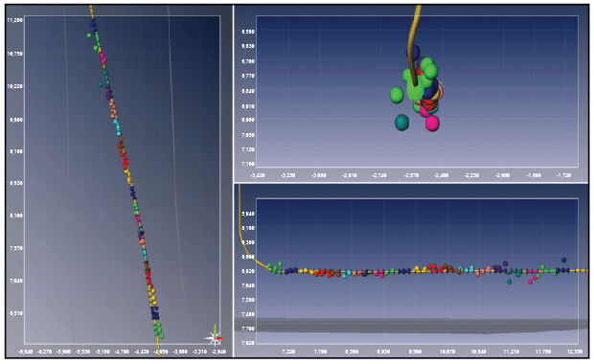Click the "12,350" axis label in side view

pyautogui.click(x=575, y=352)
